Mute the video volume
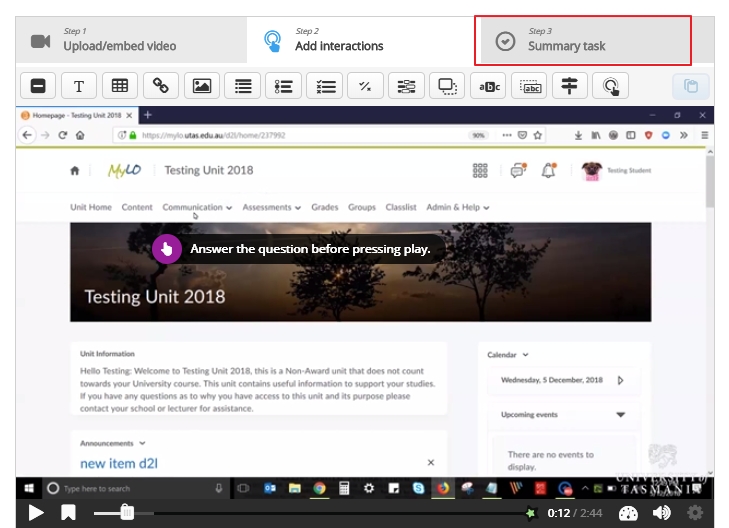Viewport: 729px width, 528px height. (661, 513)
